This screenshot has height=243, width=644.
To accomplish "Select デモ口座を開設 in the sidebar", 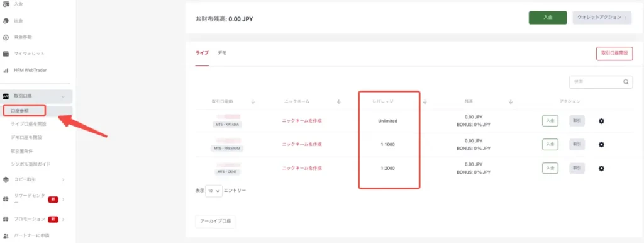I will pyautogui.click(x=26, y=137).
